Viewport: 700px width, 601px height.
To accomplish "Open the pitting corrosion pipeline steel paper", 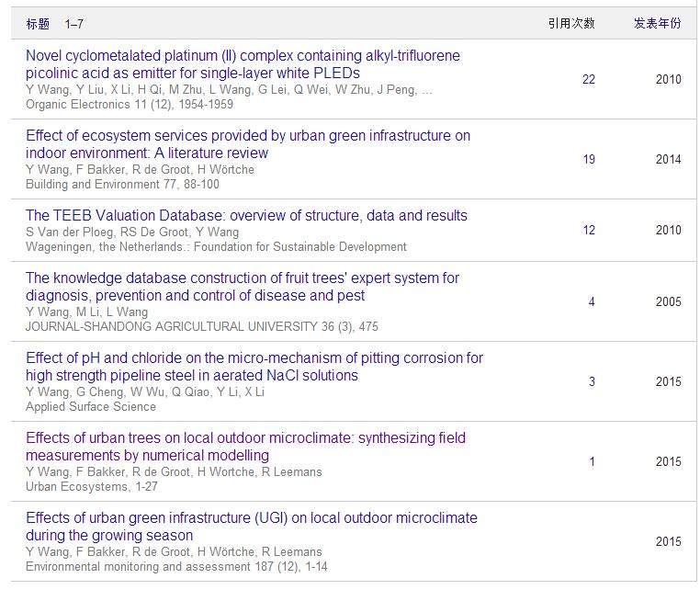I will click(254, 367).
